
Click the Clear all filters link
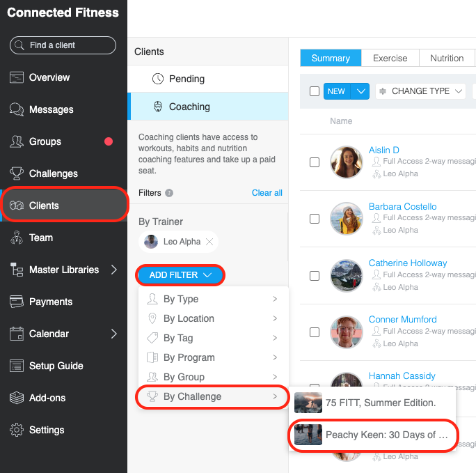[267, 193]
